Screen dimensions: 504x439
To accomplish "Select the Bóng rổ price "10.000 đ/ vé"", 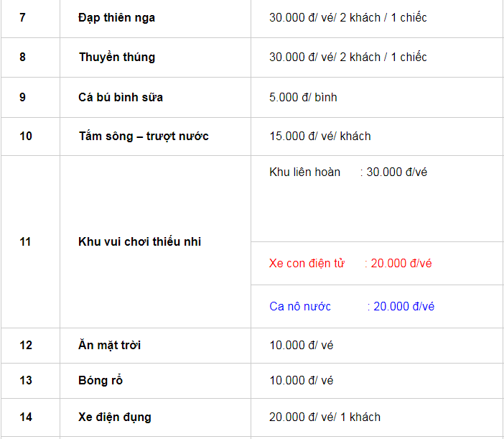I will (x=302, y=380).
